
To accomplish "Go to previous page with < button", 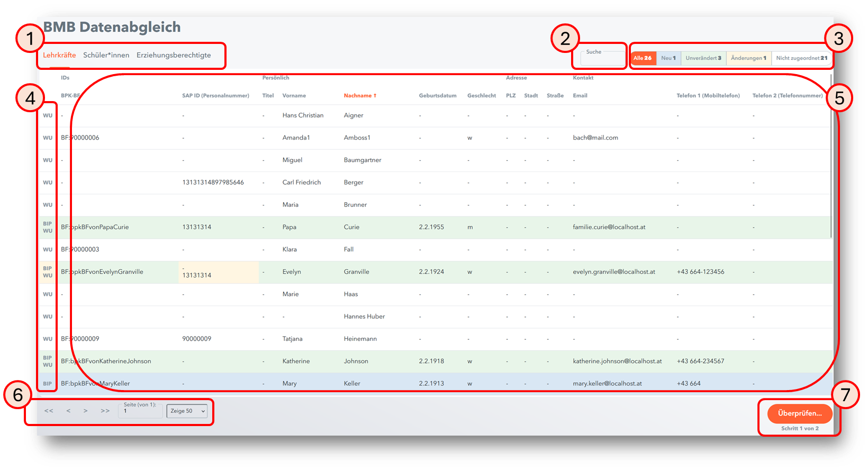I will pyautogui.click(x=68, y=411).
